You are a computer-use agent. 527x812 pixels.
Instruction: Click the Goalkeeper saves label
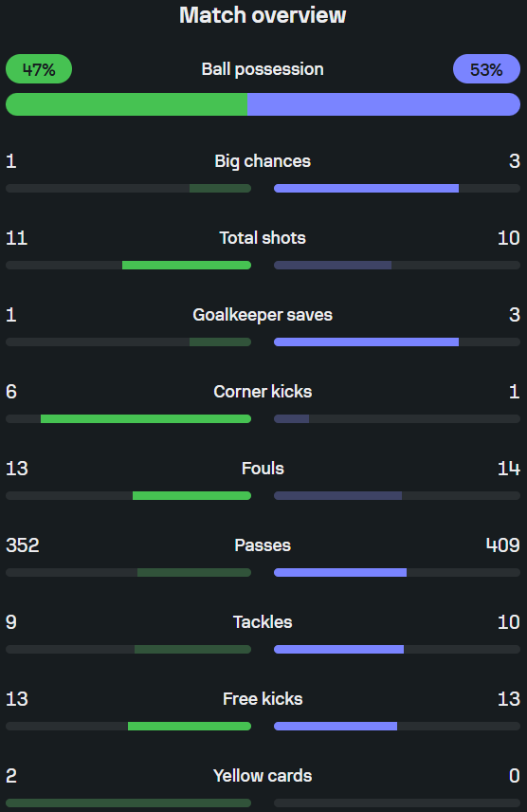263,315
